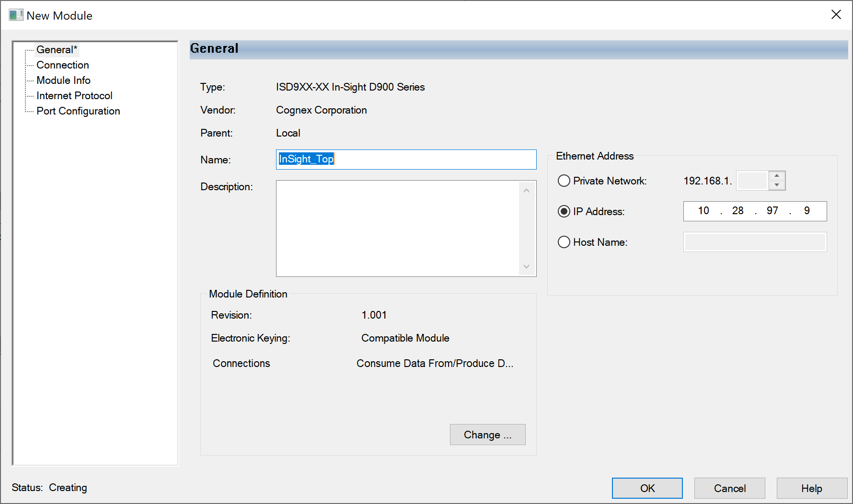Increment the Private Network spinner up arrow
853x504 pixels.
coord(777,176)
